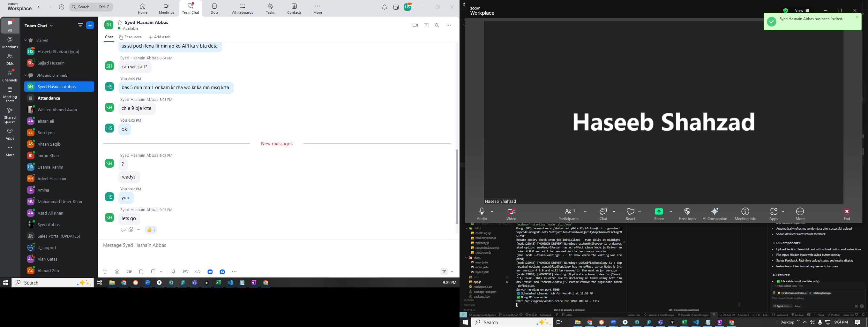Screen dimensions: 868x327
Task: Open Channels in left sidebar
Action: point(10,76)
